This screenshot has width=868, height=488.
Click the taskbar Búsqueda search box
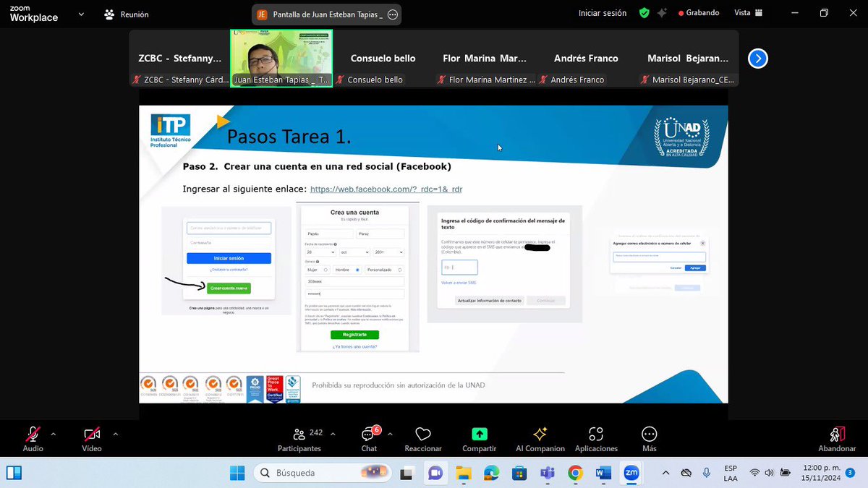[322, 473]
